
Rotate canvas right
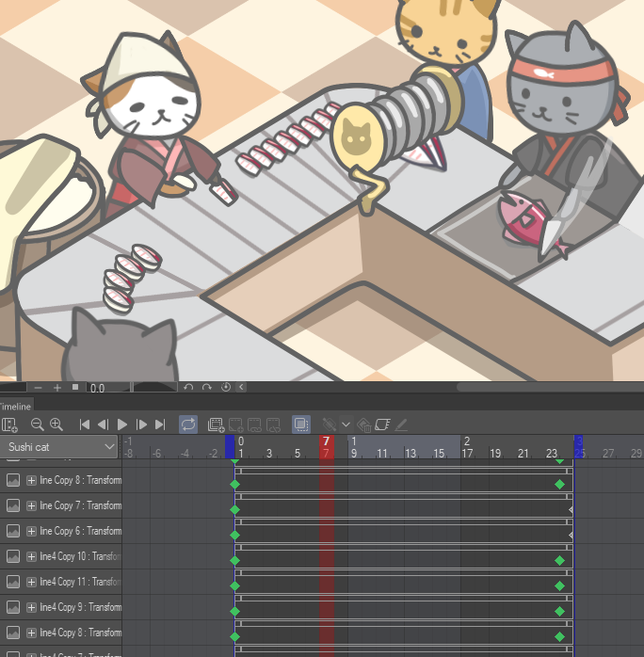207,387
